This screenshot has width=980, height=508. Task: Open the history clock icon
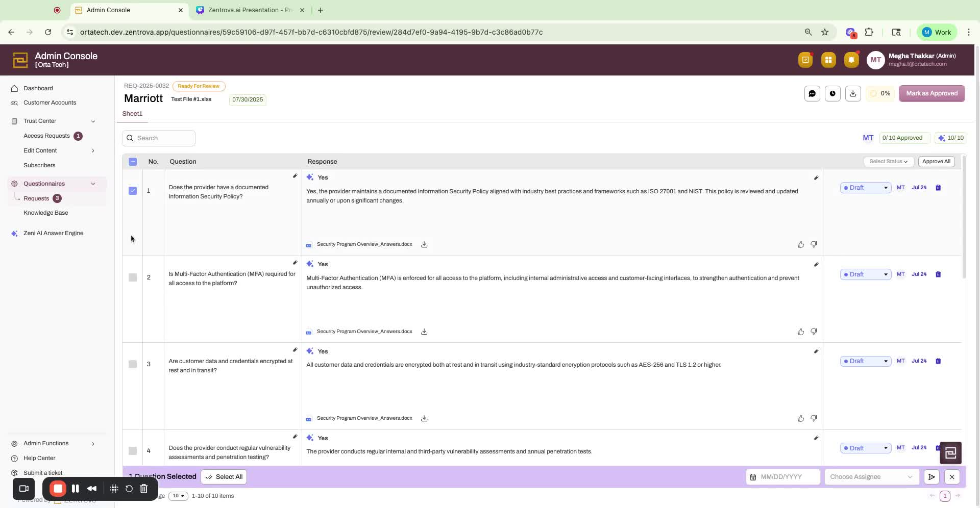[832, 94]
